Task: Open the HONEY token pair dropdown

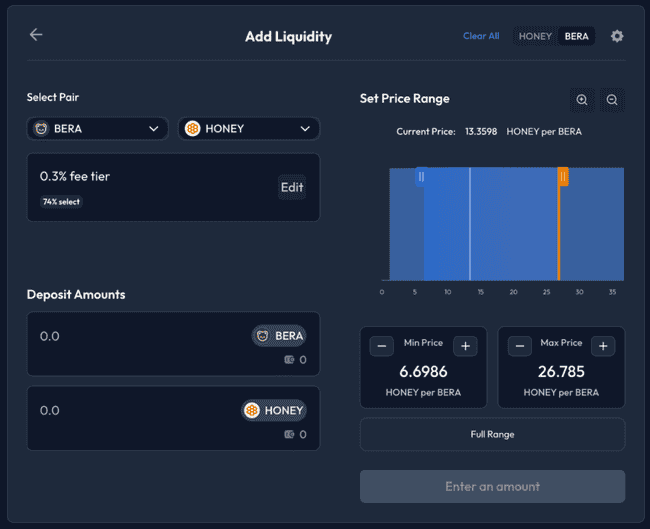Action: [248, 128]
